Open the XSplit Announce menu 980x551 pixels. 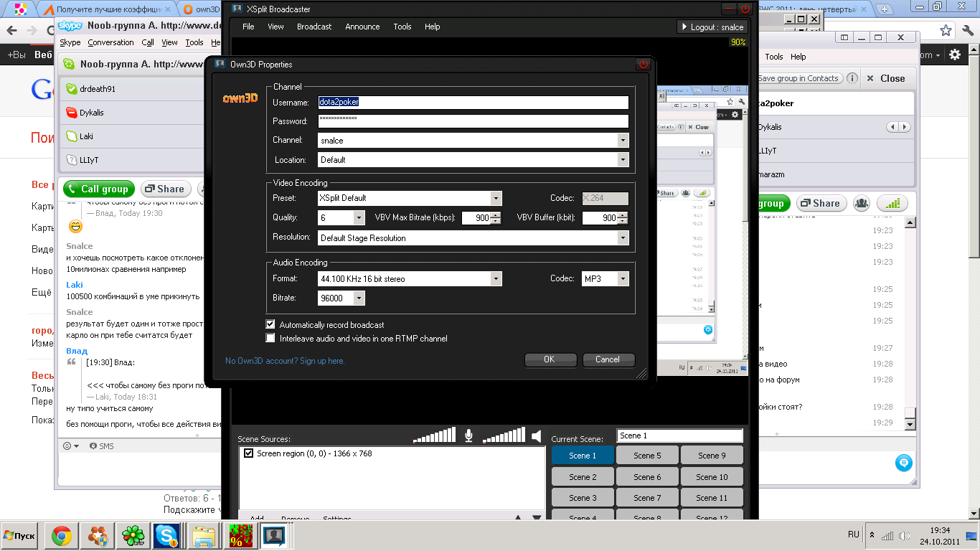click(362, 27)
